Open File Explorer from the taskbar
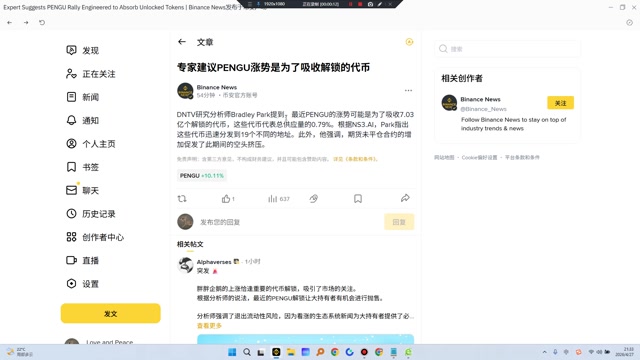This screenshot has width=640, height=360. click(x=291, y=352)
